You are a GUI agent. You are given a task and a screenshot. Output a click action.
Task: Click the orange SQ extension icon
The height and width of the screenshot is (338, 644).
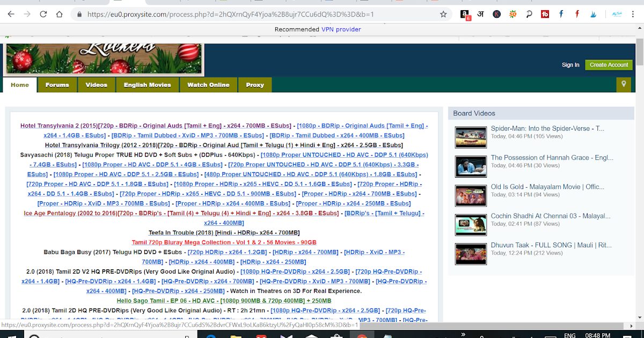point(513,14)
